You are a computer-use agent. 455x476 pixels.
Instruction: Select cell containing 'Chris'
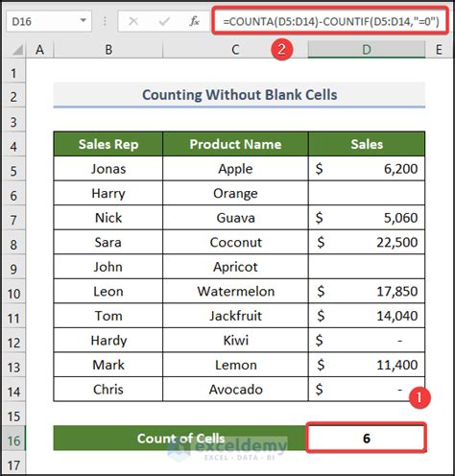(108, 390)
